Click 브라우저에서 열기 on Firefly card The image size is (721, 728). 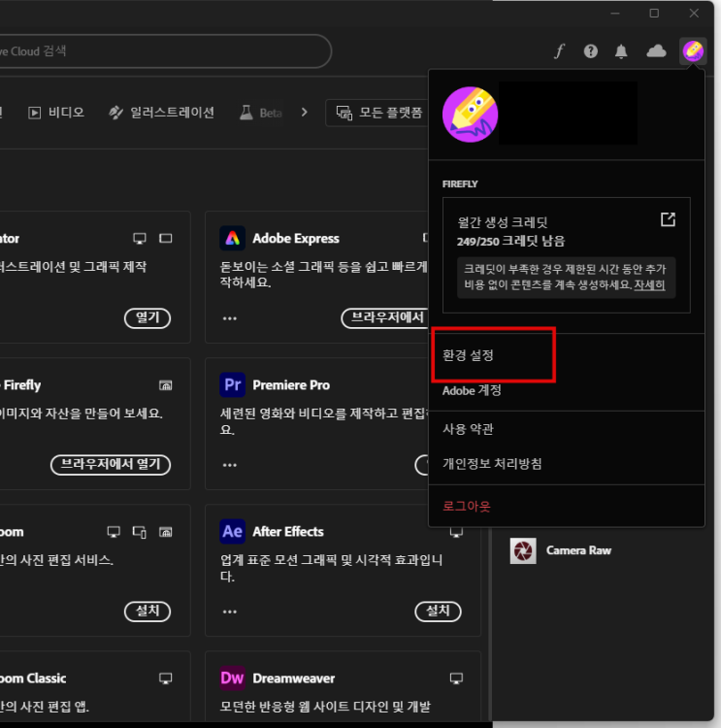click(111, 465)
